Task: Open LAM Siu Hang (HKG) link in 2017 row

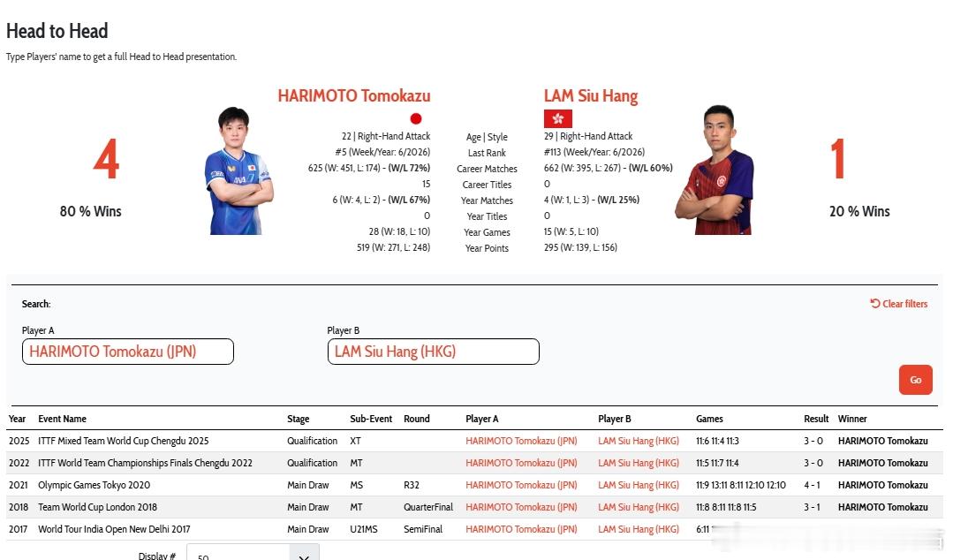Action: coord(639,529)
